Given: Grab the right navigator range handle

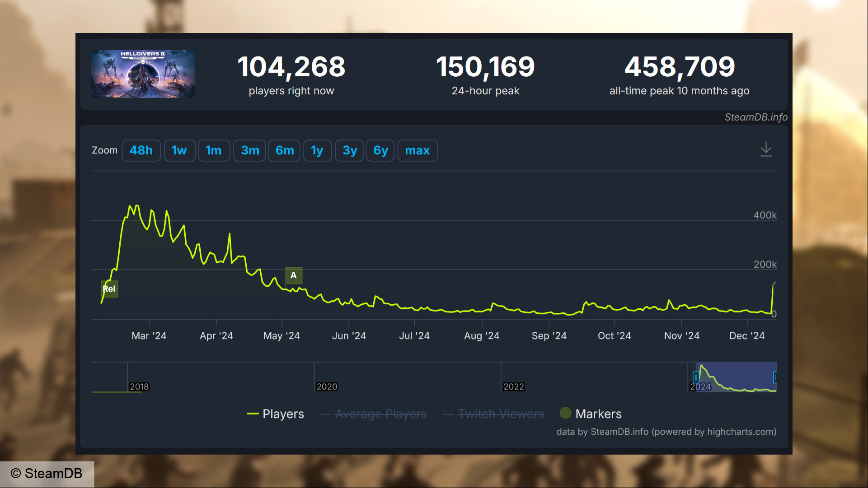Looking at the screenshot, I should pyautogui.click(x=775, y=377).
